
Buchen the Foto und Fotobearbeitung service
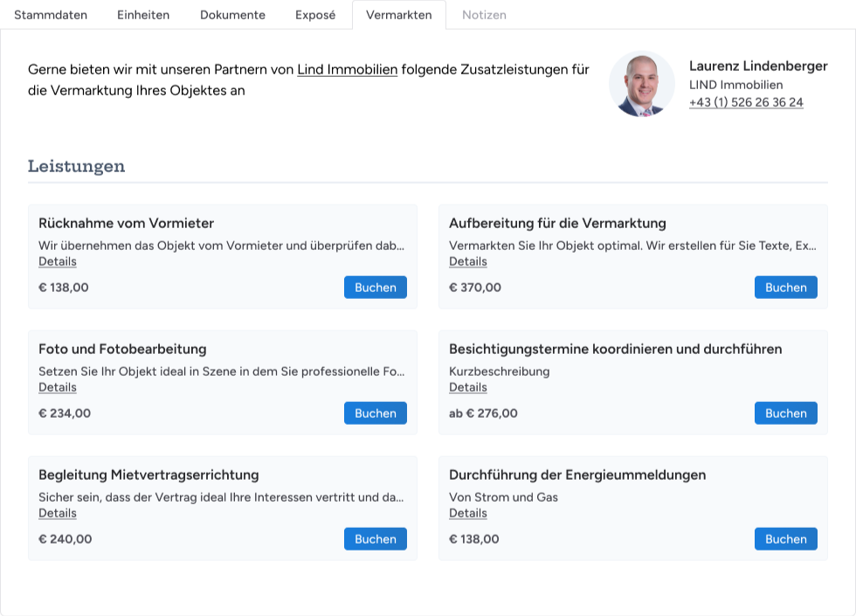[375, 412]
